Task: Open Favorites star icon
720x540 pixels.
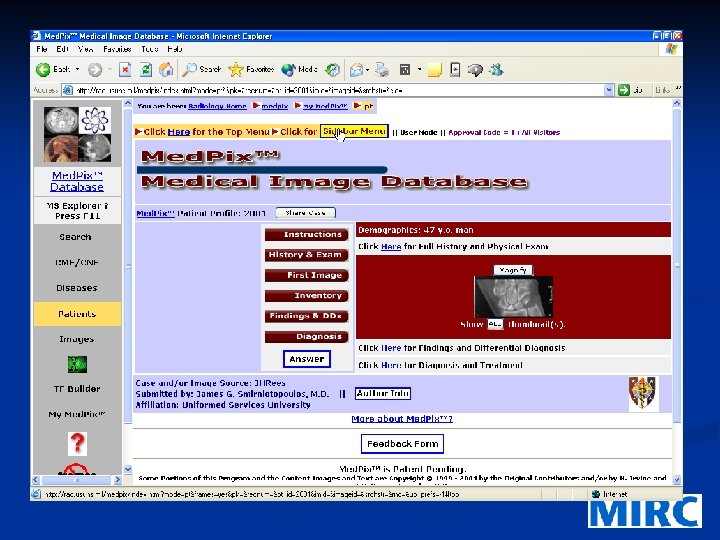Action: click(236, 70)
